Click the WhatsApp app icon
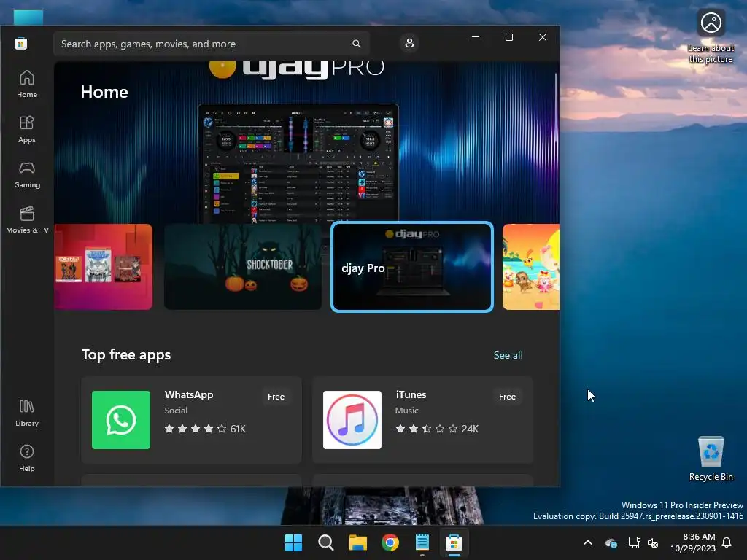 [121, 420]
